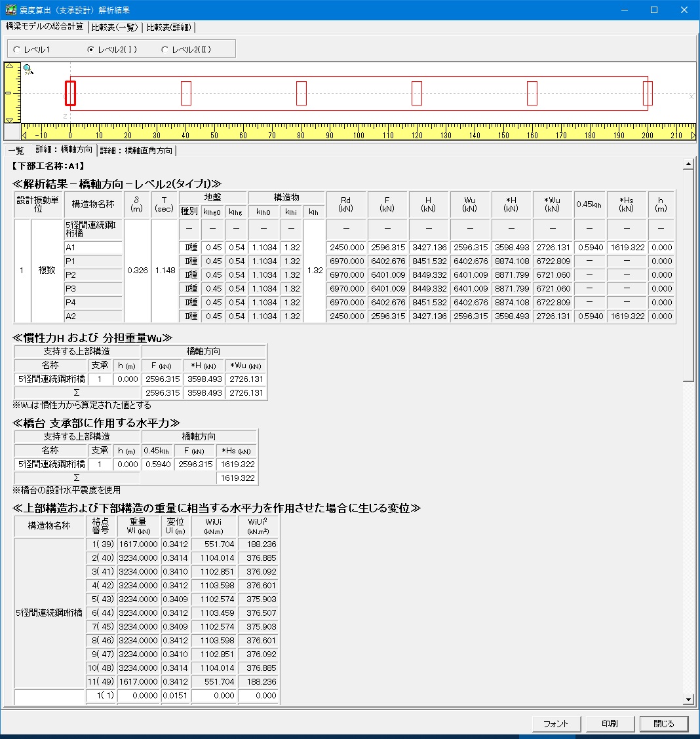This screenshot has height=739, width=700.
Task: Select the レベル2(Ⅰ) radio button
Action: (90, 50)
